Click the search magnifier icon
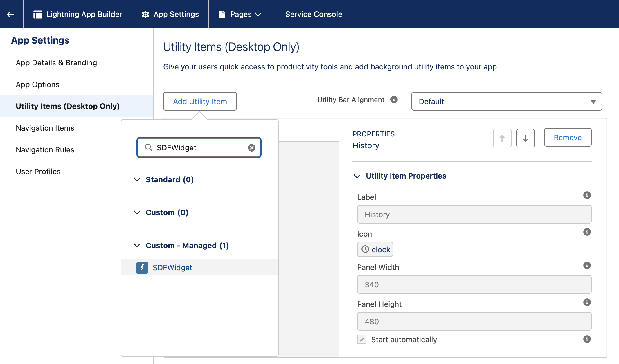Screen dimensions: 619x364 tap(148, 147)
